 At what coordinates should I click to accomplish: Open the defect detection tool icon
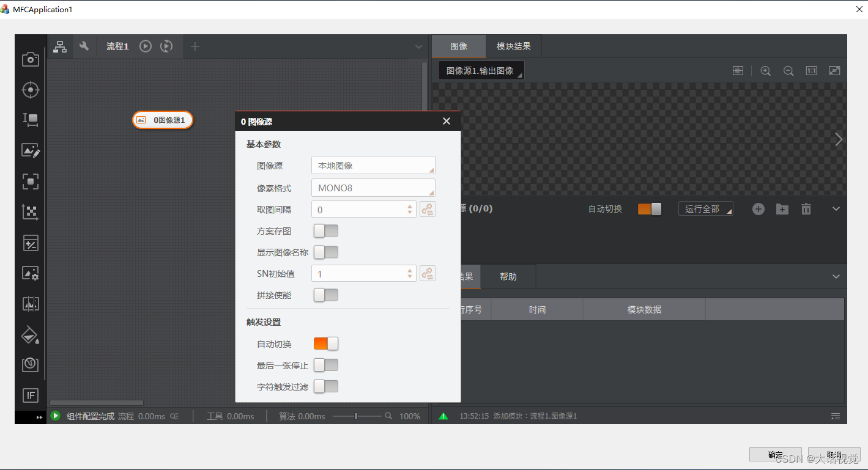pyautogui.click(x=31, y=365)
